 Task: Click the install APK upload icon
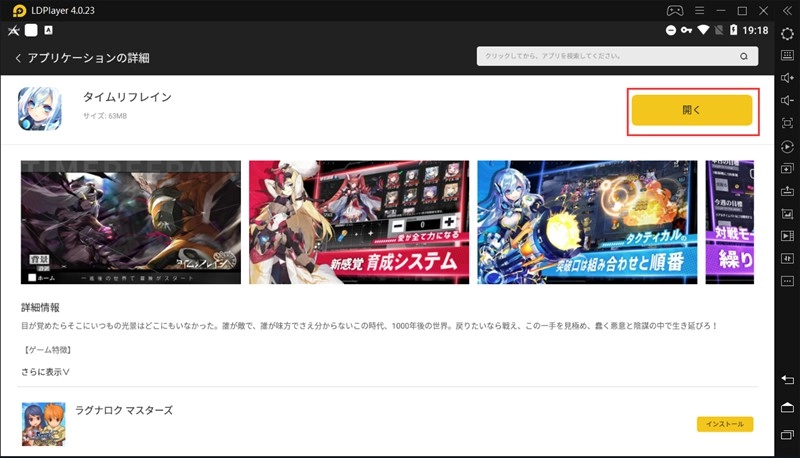coord(787,191)
